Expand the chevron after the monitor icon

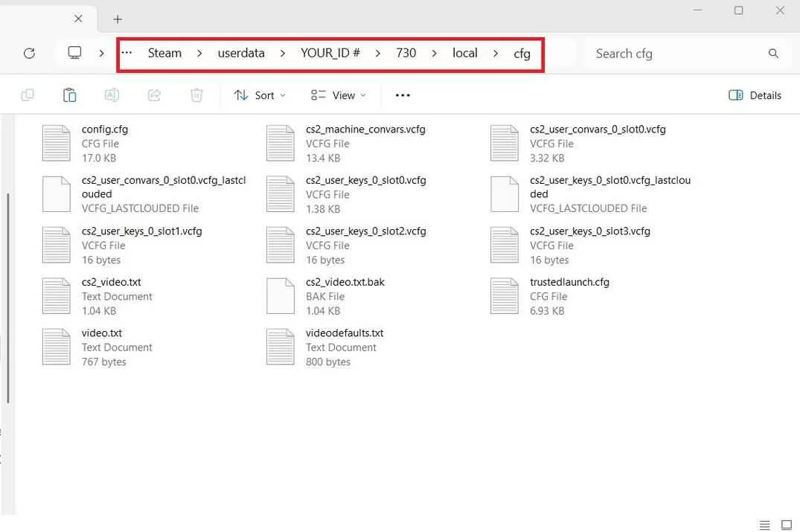pyautogui.click(x=101, y=53)
